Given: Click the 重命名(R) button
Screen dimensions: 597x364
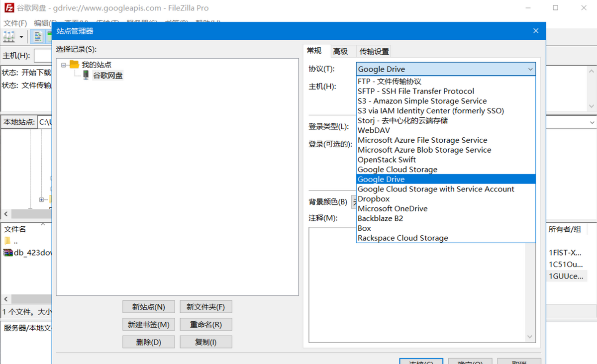Looking at the screenshot, I should 206,325.
